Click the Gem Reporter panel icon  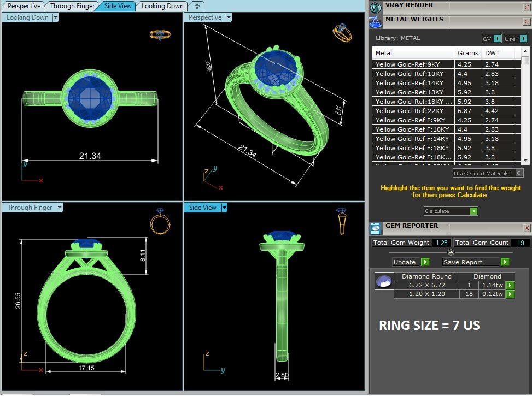point(376,228)
